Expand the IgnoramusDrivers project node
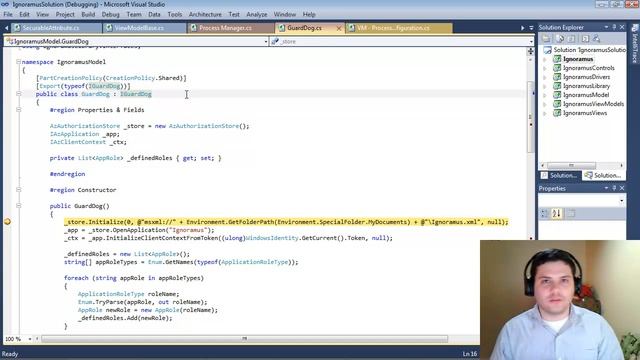The width and height of the screenshot is (640, 360). pos(545,77)
